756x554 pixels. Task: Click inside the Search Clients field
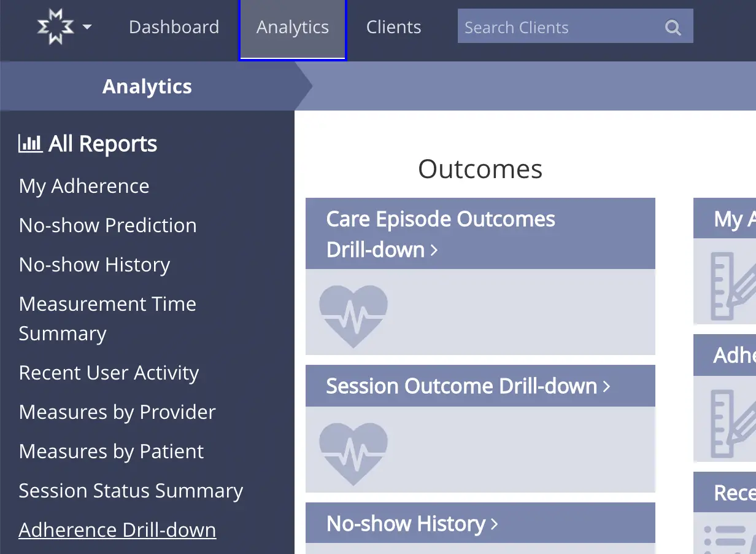[x=552, y=26]
